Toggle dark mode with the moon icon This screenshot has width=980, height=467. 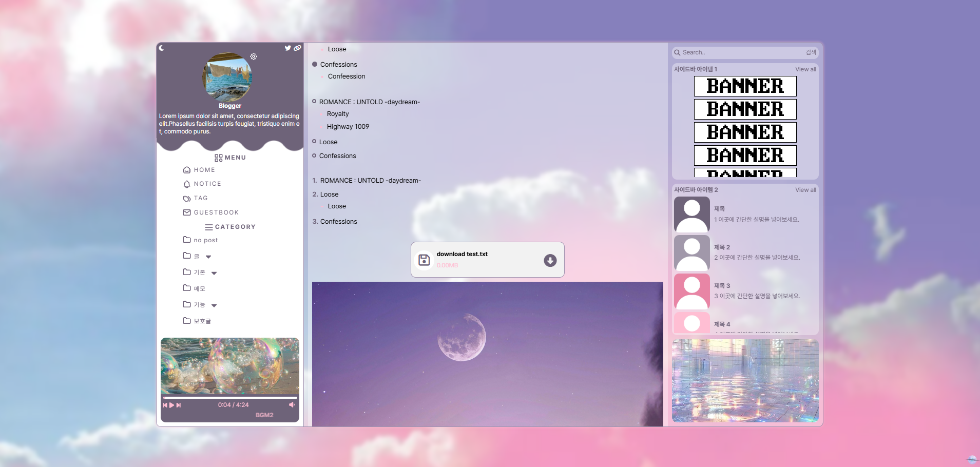(x=161, y=48)
